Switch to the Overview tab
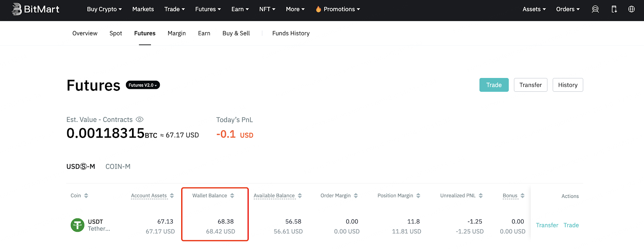644x249 pixels. (x=85, y=33)
